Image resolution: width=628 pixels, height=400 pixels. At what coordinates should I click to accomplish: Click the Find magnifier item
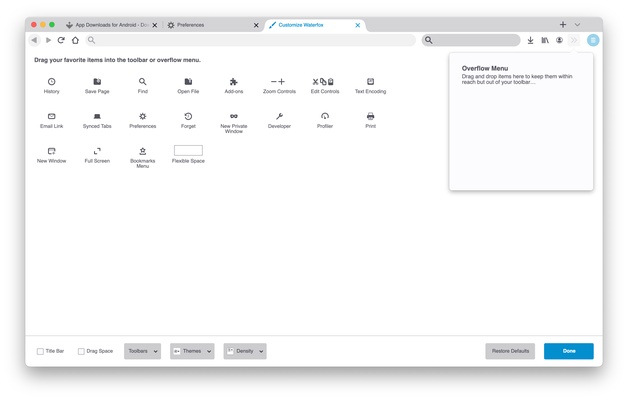(x=143, y=82)
